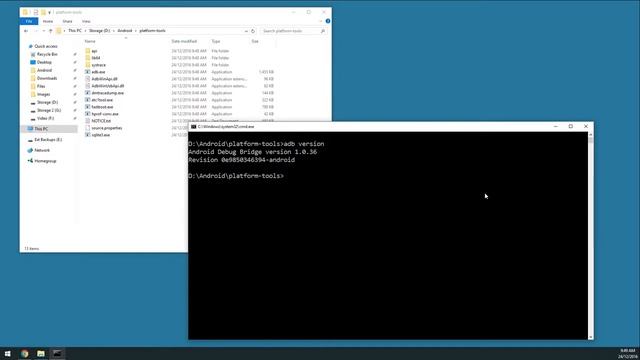Sort by Size column header
This screenshot has height=360, width=640.
tap(255, 41)
